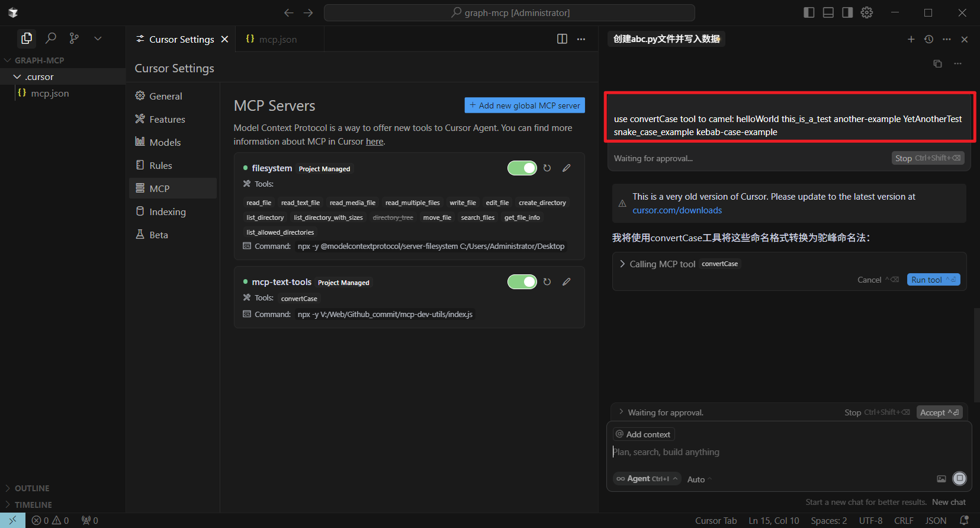Follow the 'here' MCP information link
This screenshot has height=528, width=980.
pos(374,142)
